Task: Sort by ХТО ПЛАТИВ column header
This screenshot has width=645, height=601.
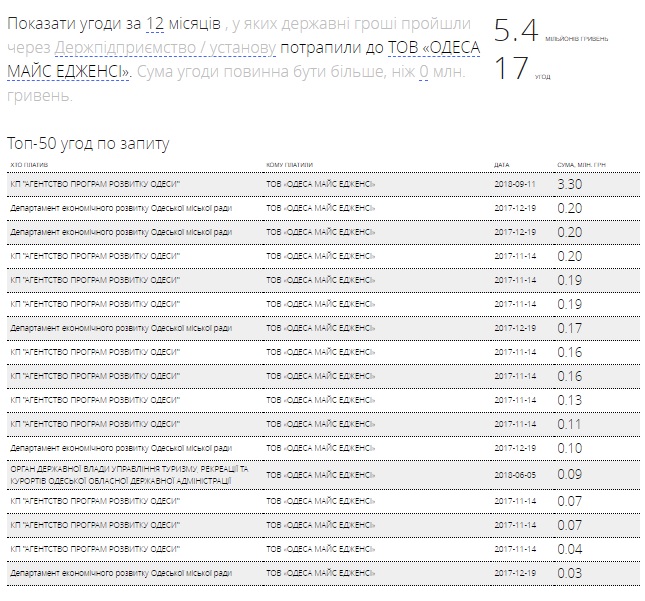Action: click(x=29, y=165)
